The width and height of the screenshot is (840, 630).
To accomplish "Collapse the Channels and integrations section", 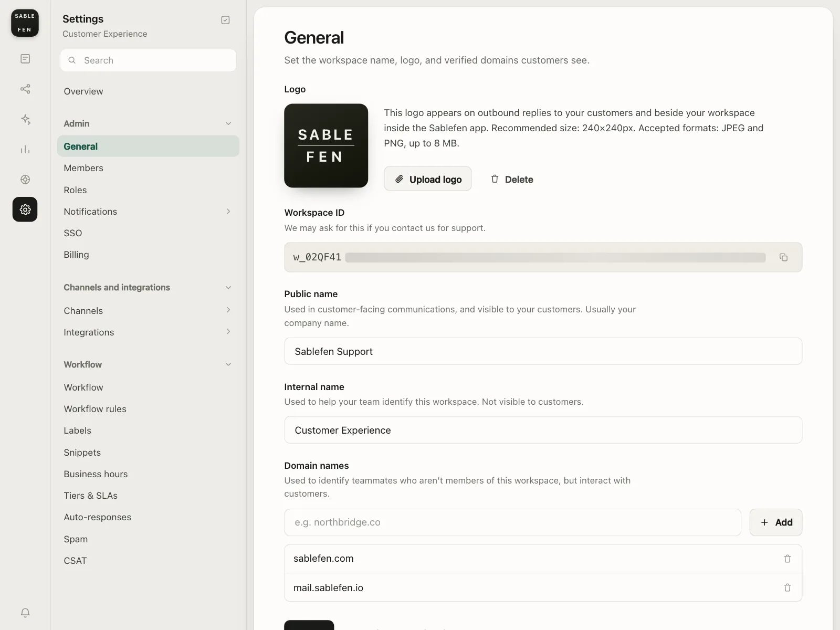I will [x=228, y=287].
